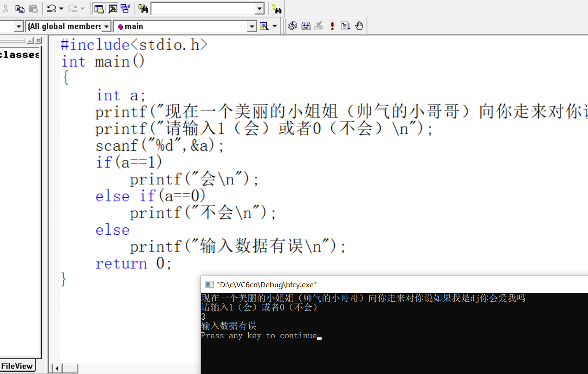This screenshot has width=588, height=374.
Task: Expand the Find combo box dropdown arrow
Action: point(259,8)
